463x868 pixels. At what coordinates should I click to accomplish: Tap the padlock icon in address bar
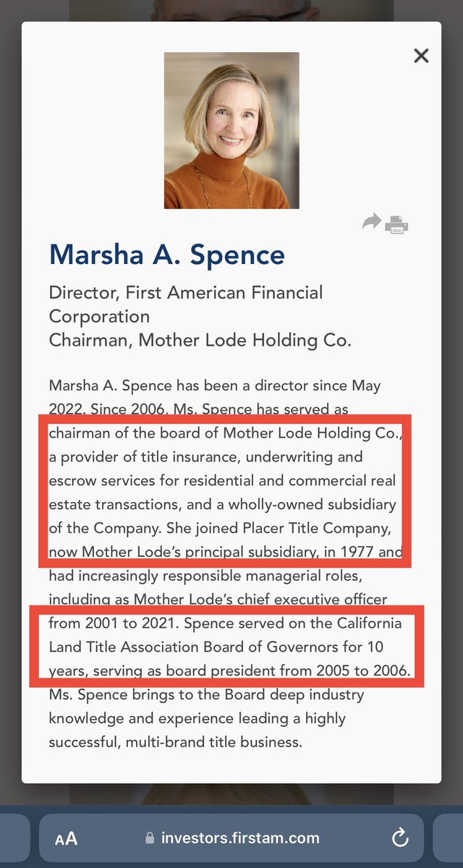[x=150, y=839]
